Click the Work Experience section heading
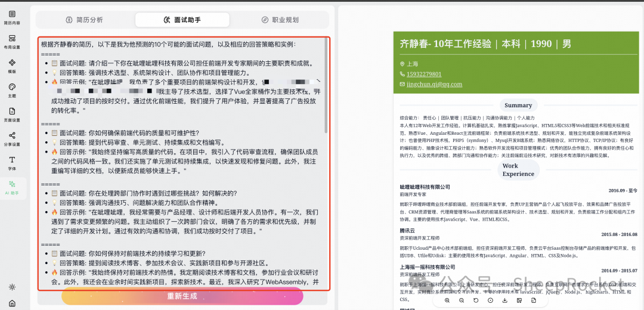The image size is (644, 310). point(518,170)
